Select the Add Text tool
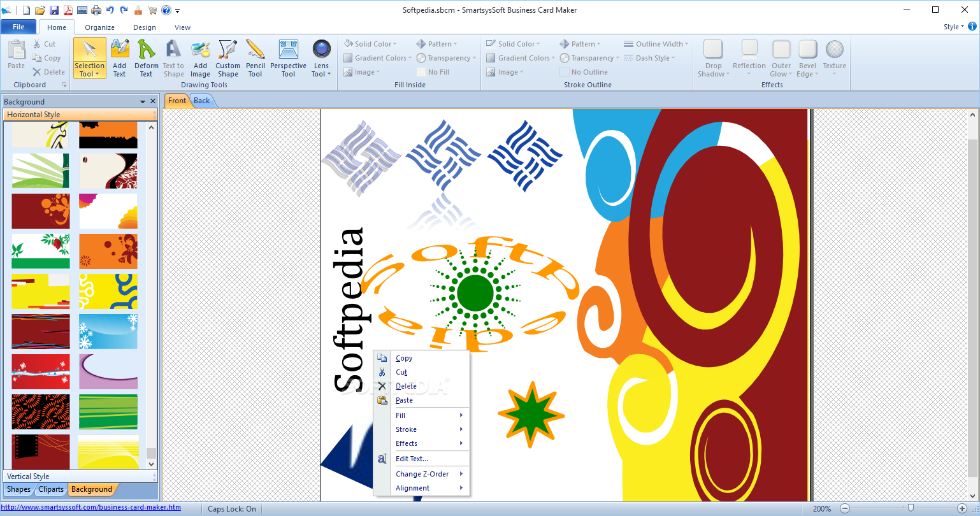The image size is (980, 516). point(120,58)
